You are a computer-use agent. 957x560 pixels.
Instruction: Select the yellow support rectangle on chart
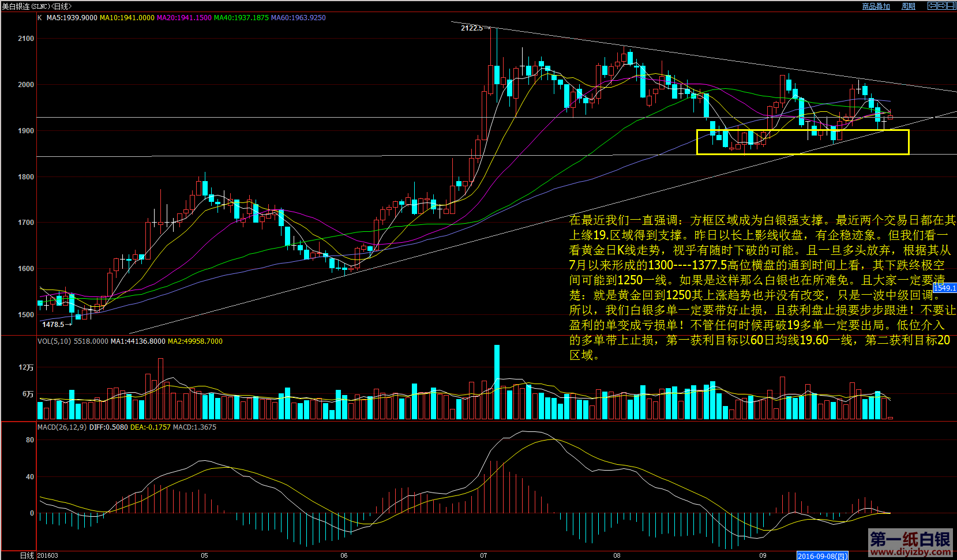[802, 142]
